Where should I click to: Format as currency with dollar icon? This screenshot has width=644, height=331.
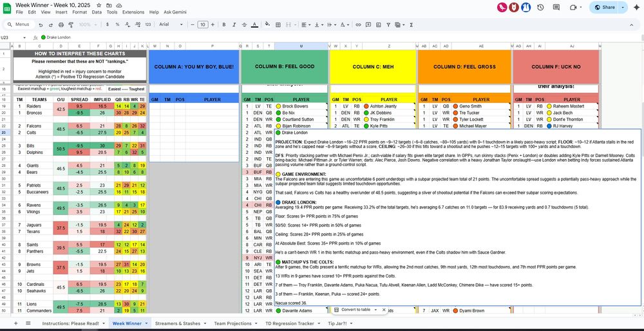click(108, 24)
